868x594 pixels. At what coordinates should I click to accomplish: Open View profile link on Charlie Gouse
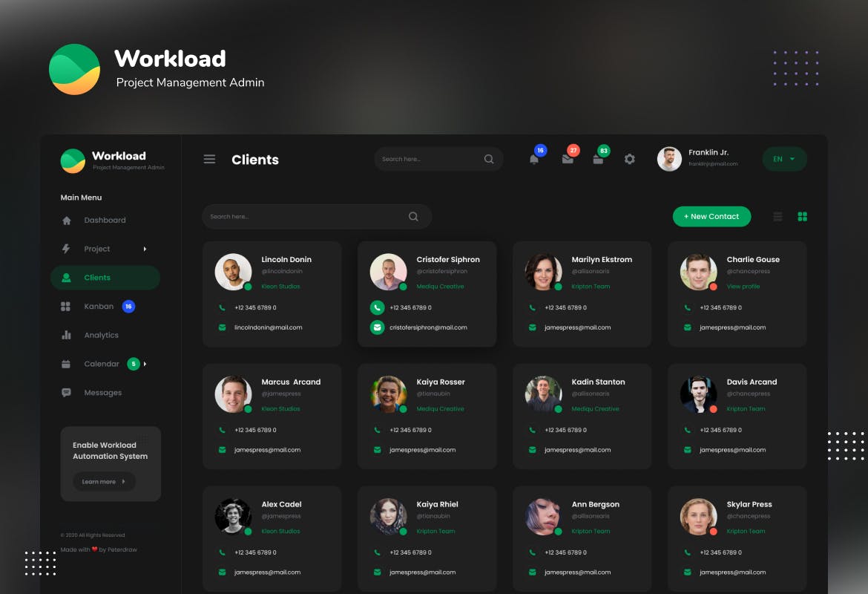pos(743,287)
